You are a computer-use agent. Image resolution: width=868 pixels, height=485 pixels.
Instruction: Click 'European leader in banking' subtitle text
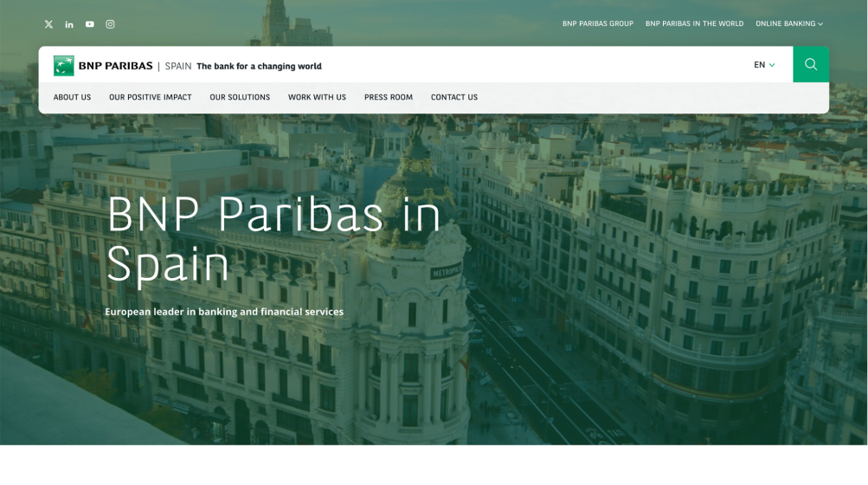click(x=224, y=312)
